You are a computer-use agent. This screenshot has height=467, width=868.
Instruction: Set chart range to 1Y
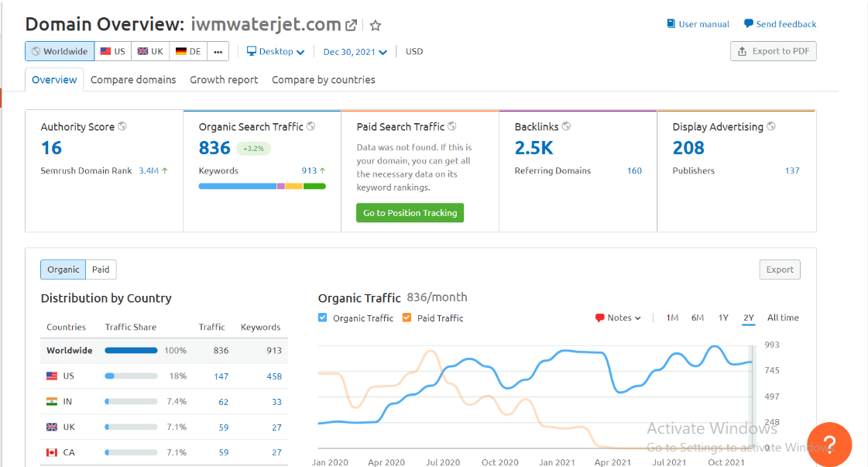[723, 318]
